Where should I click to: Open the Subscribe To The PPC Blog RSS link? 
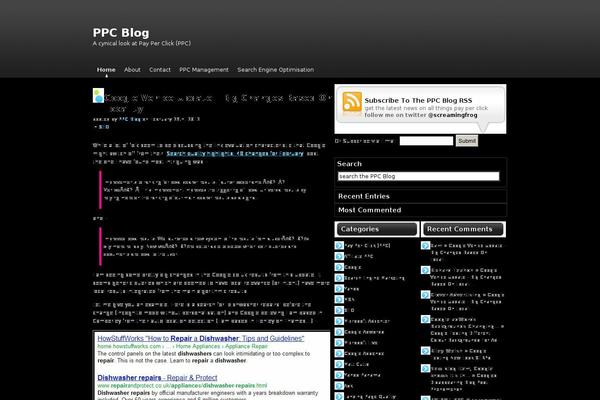pos(418,100)
